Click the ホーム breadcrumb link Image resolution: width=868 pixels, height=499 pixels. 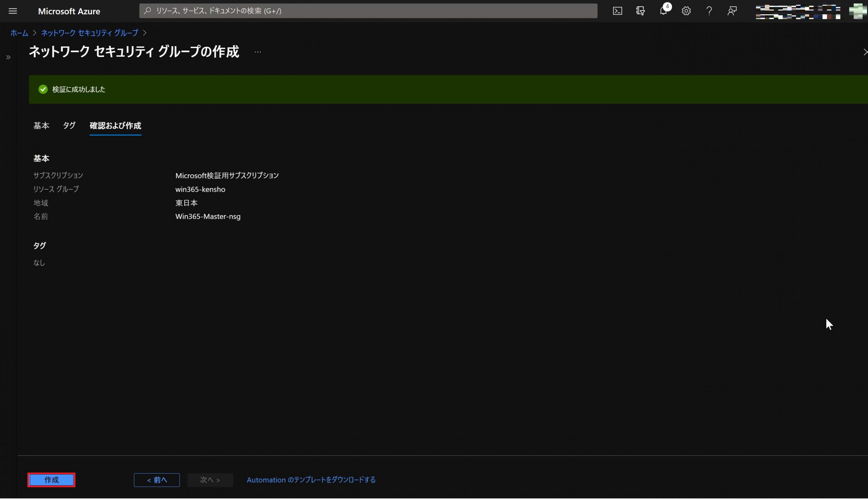[19, 33]
